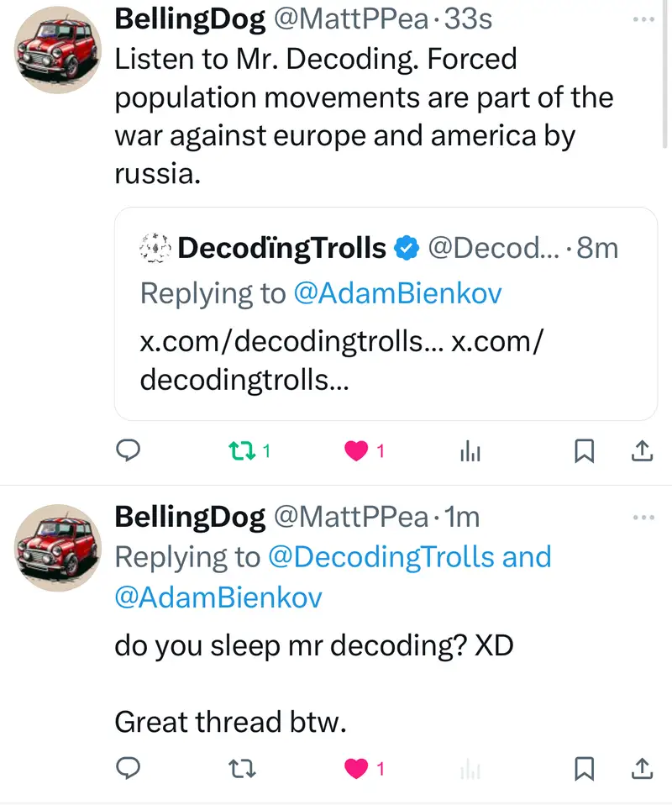
Task: Open the @AdamBienkov mention in quoted tweet
Action: point(397,292)
